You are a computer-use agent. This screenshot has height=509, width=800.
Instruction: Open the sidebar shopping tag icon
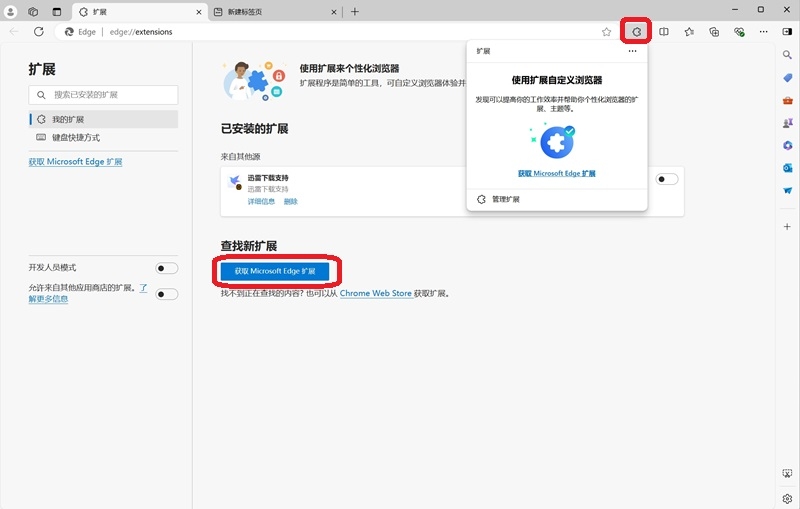click(x=787, y=78)
